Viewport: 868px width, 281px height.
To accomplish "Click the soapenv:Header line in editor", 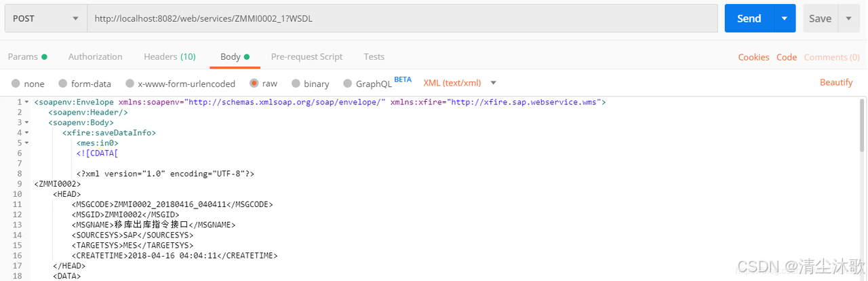I will [x=88, y=112].
